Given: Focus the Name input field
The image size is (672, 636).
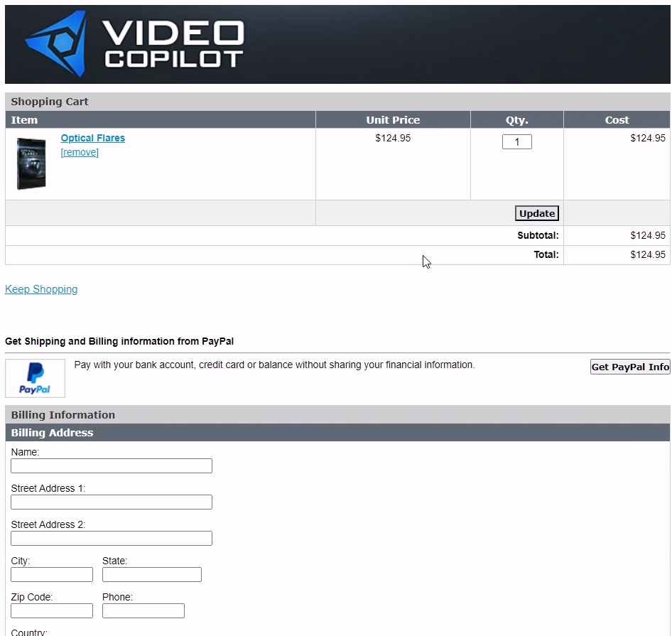Looking at the screenshot, I should [x=112, y=465].
